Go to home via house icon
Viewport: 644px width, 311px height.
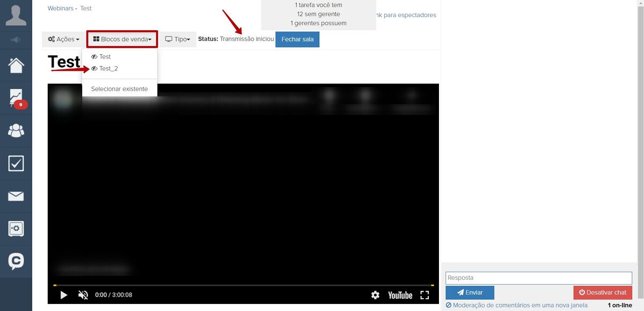16,66
